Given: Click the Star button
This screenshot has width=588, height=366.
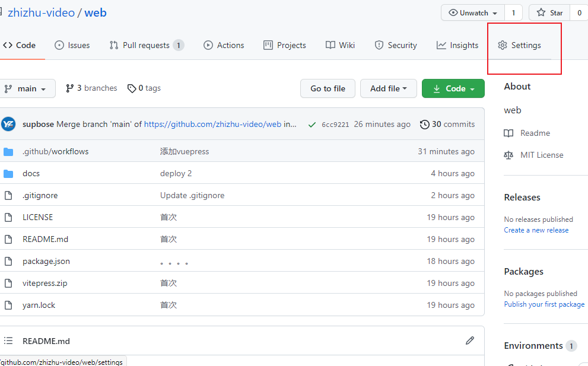Looking at the screenshot, I should [550, 12].
